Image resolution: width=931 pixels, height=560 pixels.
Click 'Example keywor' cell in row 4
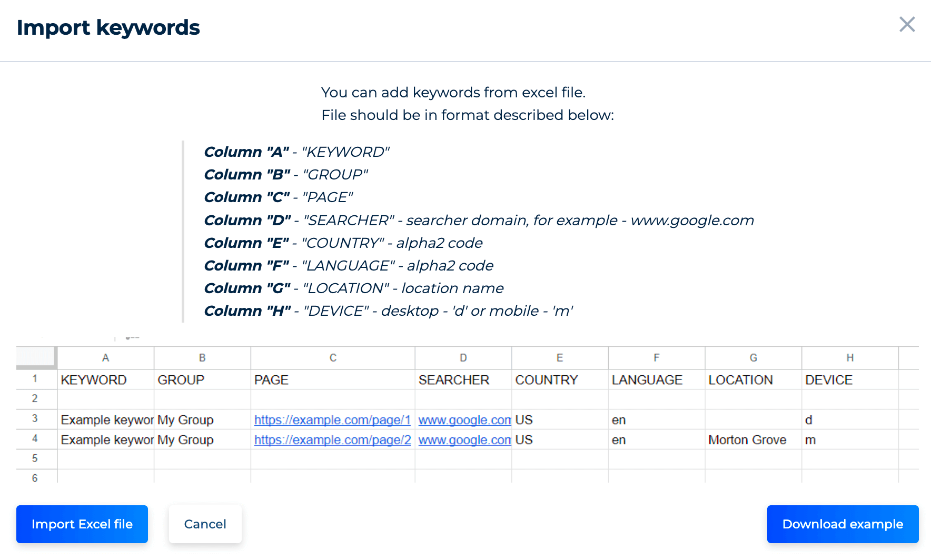[x=106, y=440]
